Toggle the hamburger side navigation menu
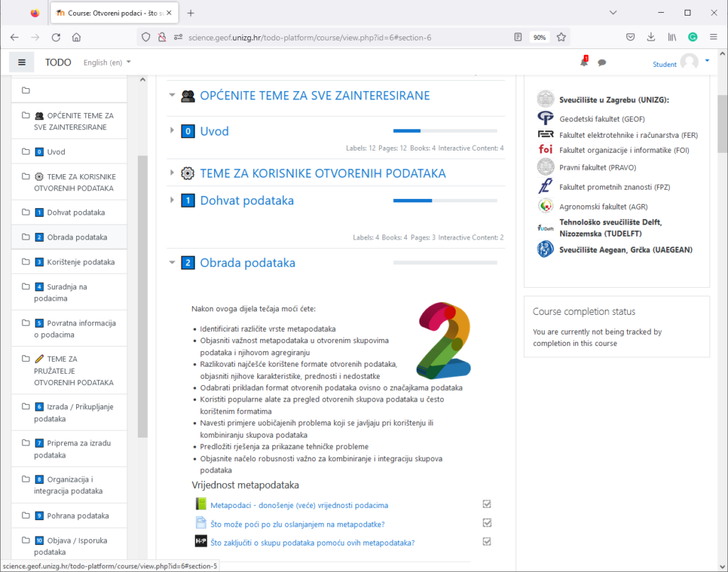Viewport: 728px width, 572px height. click(x=21, y=63)
